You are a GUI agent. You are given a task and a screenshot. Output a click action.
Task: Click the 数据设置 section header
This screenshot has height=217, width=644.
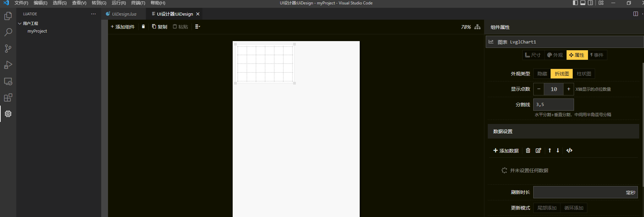(563, 131)
